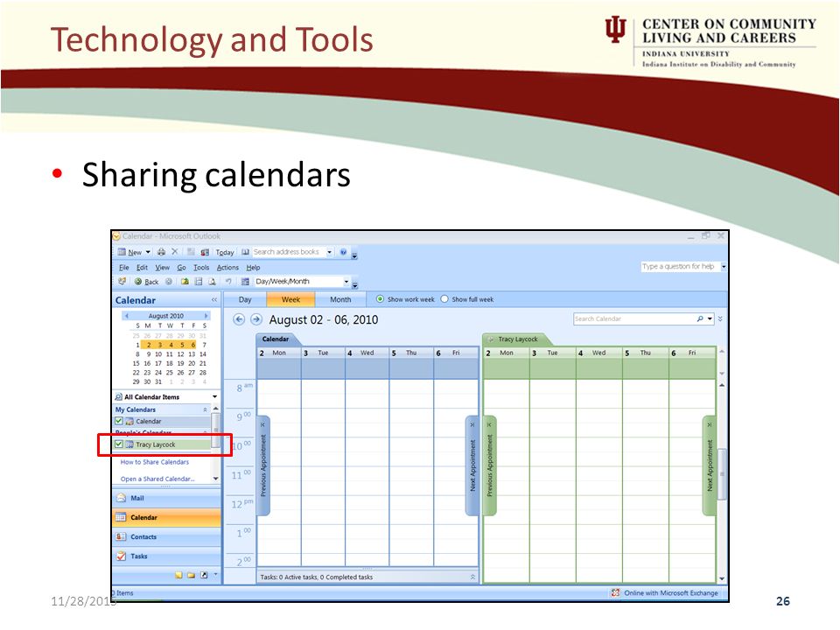Screen dimensions: 840x630
Task: Click the Undo icon in advanced toolbar
Action: click(228, 282)
